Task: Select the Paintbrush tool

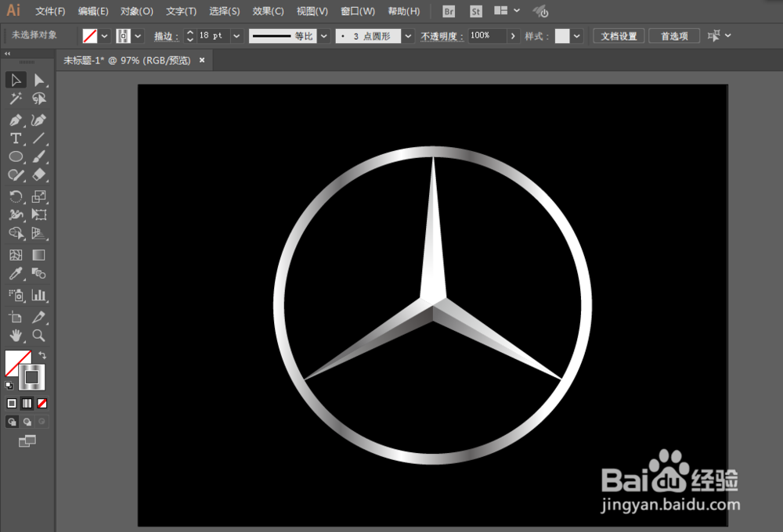Action: (x=39, y=156)
